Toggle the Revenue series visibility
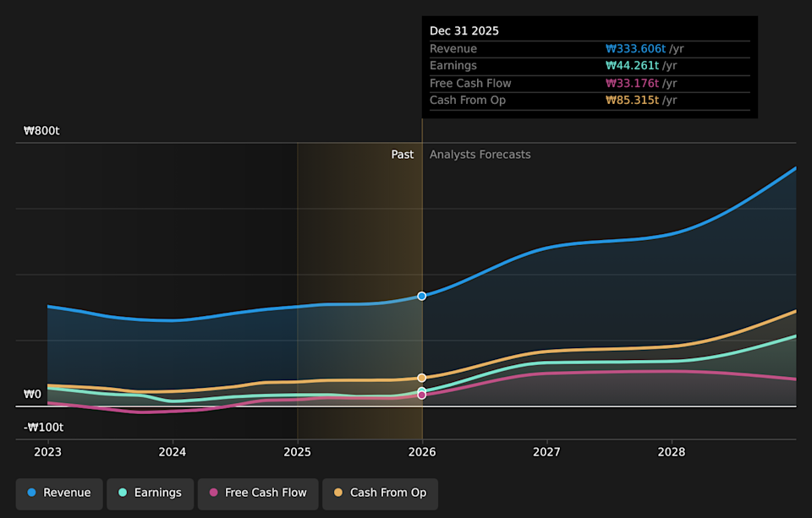Image resolution: width=812 pixels, height=518 pixels. [x=58, y=493]
